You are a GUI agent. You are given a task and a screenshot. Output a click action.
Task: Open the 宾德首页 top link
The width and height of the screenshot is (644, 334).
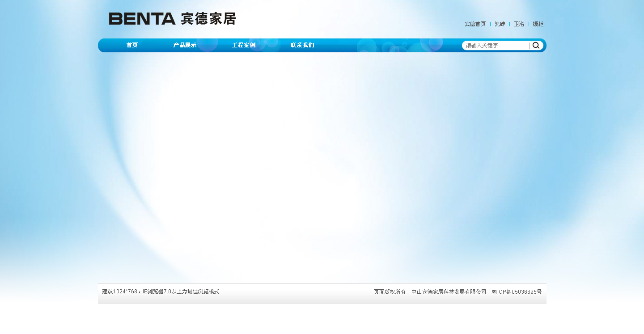(475, 24)
